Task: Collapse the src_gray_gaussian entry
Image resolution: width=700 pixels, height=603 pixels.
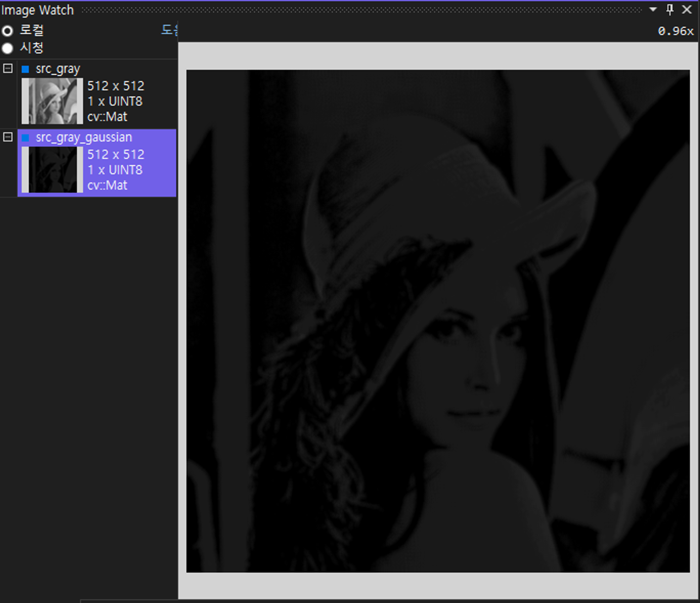Action: point(8,137)
